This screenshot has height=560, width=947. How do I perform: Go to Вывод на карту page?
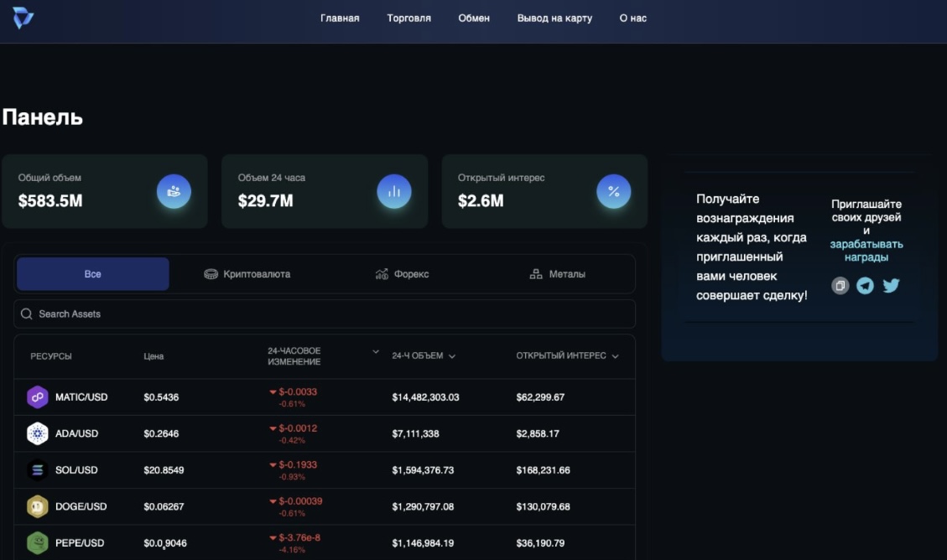click(x=554, y=18)
